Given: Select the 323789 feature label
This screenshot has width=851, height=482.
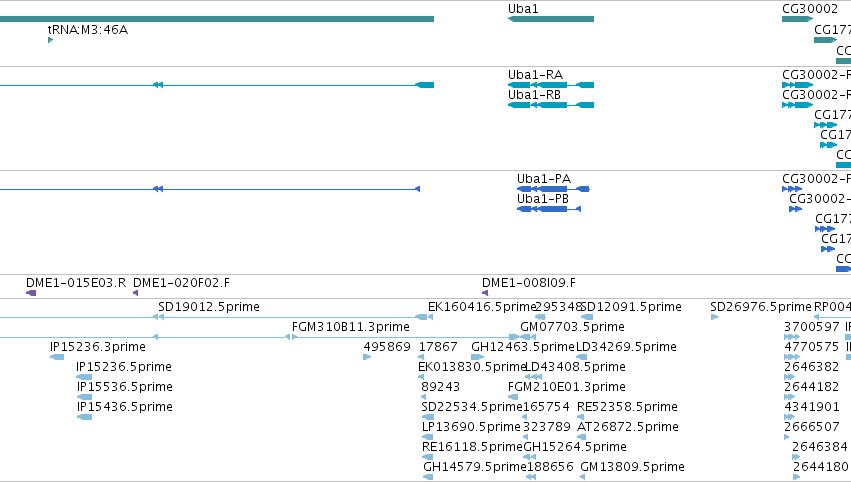Looking at the screenshot, I should [x=547, y=428].
